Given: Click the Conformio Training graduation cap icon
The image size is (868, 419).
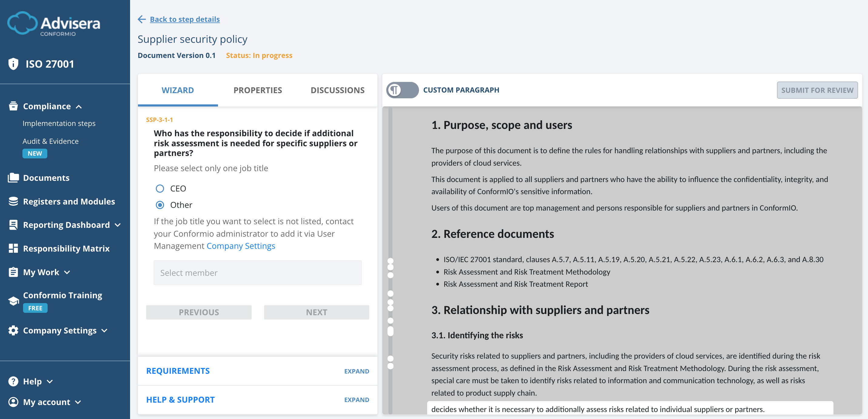Looking at the screenshot, I should [13, 300].
